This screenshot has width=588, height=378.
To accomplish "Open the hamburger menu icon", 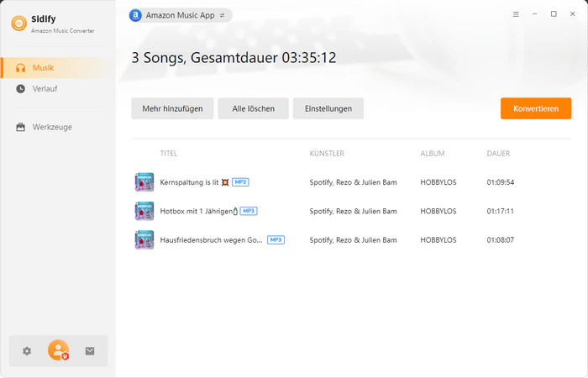I will [x=516, y=14].
